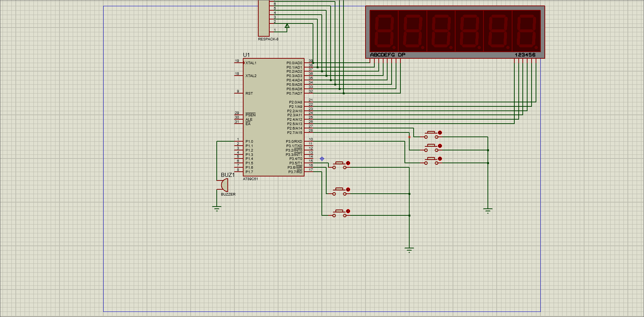The width and height of the screenshot is (644, 317).
Task: Click the XTAL2 pin label
Action: pos(251,76)
